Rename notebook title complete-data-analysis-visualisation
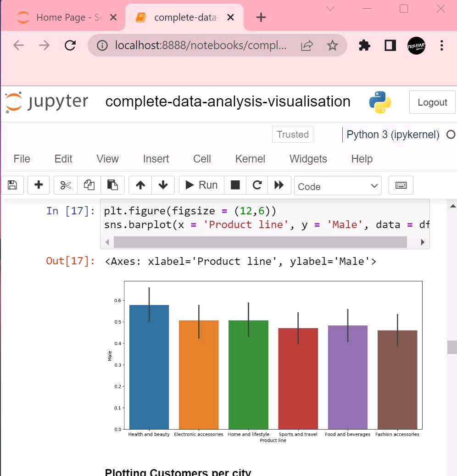Screen dimensions: 457x476 (x=228, y=102)
